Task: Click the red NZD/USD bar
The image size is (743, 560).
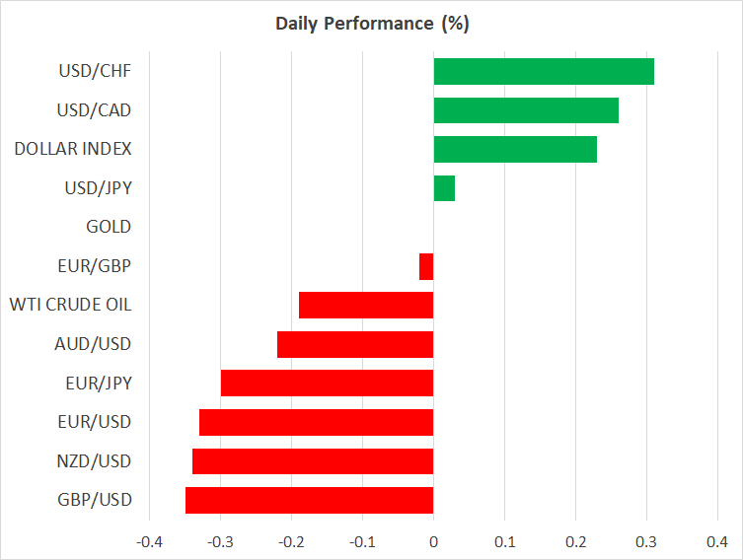Action: (x=313, y=461)
